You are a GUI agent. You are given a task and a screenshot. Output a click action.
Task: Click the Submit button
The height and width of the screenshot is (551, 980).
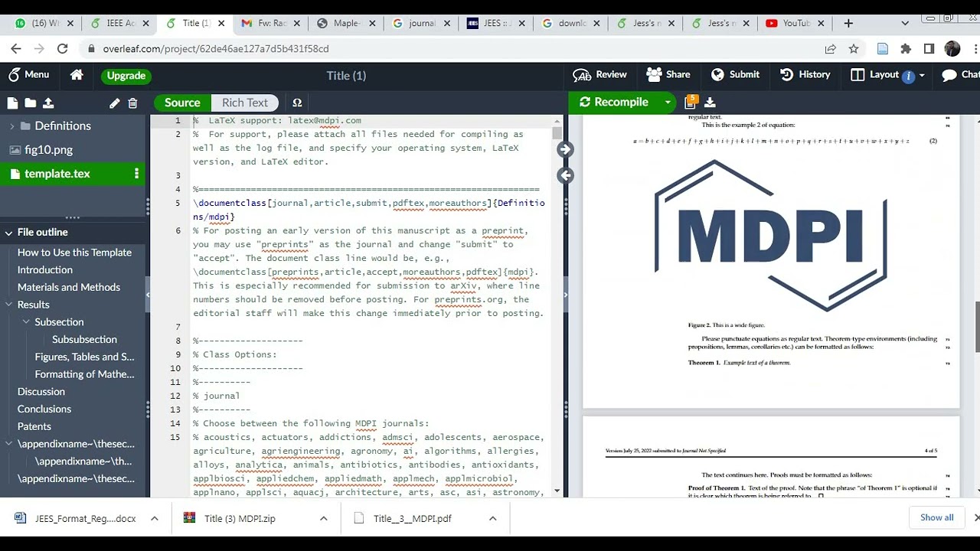tap(735, 75)
